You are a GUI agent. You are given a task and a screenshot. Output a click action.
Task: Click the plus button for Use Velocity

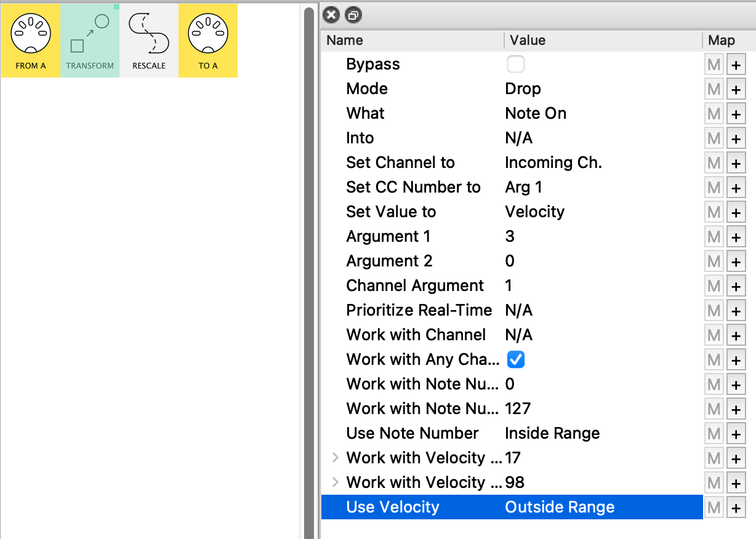[x=736, y=508]
